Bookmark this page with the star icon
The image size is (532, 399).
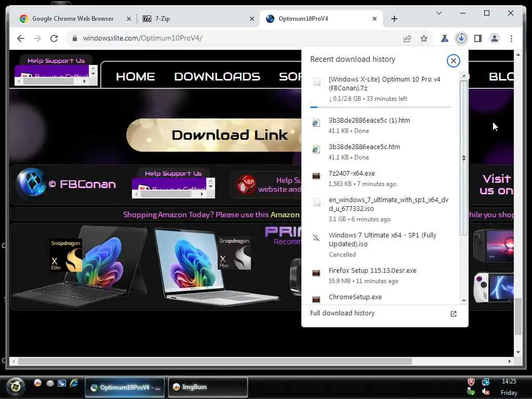[424, 38]
